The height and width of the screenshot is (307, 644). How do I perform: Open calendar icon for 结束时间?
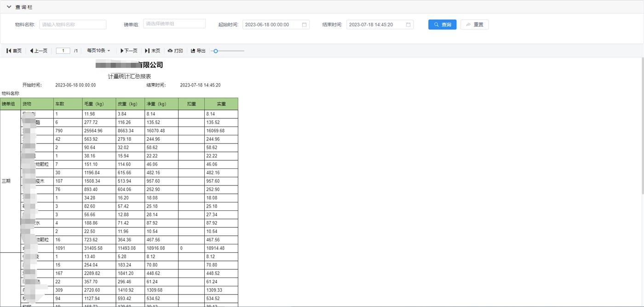click(408, 25)
